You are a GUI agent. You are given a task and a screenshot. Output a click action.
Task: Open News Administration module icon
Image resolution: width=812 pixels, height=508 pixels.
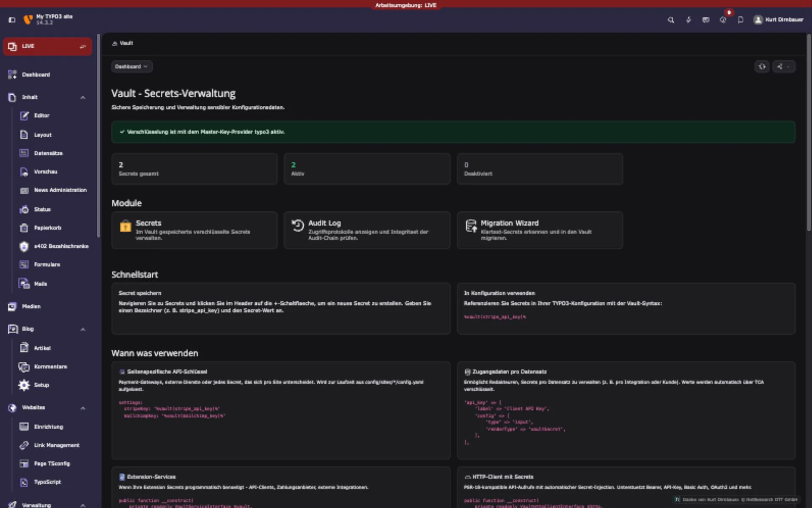[x=24, y=190]
